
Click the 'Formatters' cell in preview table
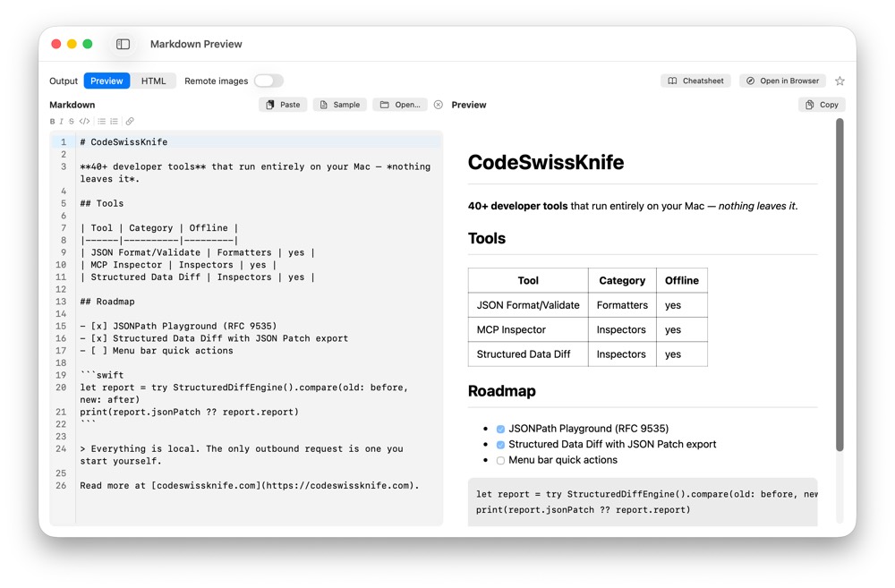pyautogui.click(x=622, y=305)
